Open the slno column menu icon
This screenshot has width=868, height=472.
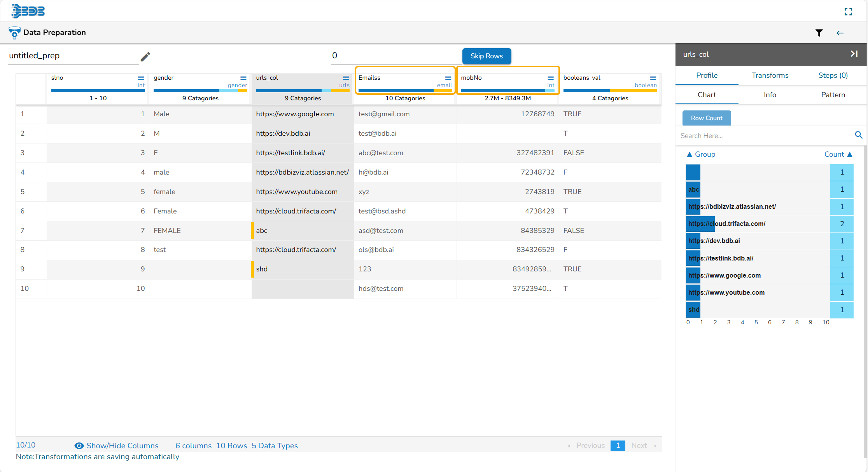(141, 78)
